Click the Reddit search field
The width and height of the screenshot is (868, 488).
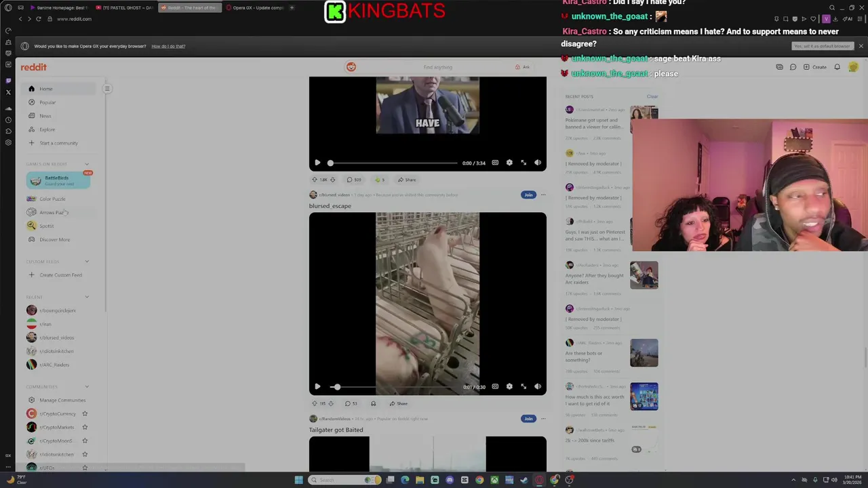(437, 67)
